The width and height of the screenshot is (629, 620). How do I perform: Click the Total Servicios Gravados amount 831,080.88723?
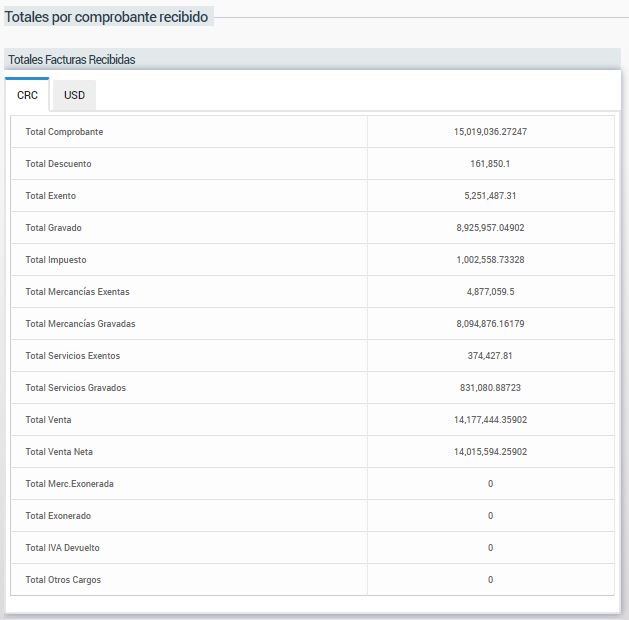pos(490,388)
